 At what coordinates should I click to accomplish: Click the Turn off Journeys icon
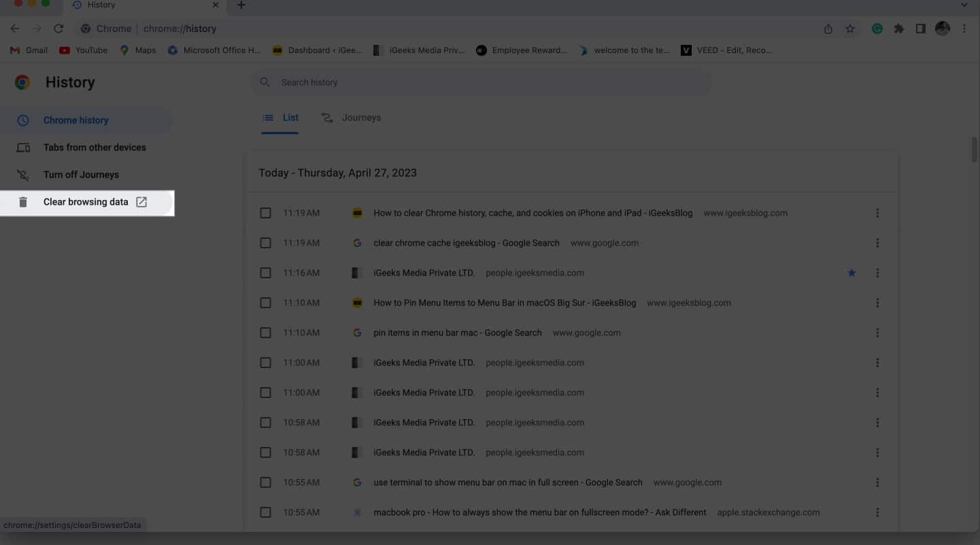pyautogui.click(x=23, y=175)
